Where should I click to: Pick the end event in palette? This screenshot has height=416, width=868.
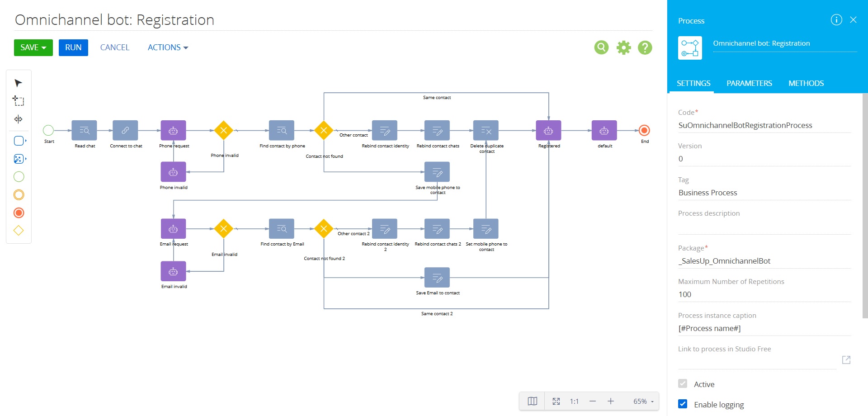tap(19, 213)
